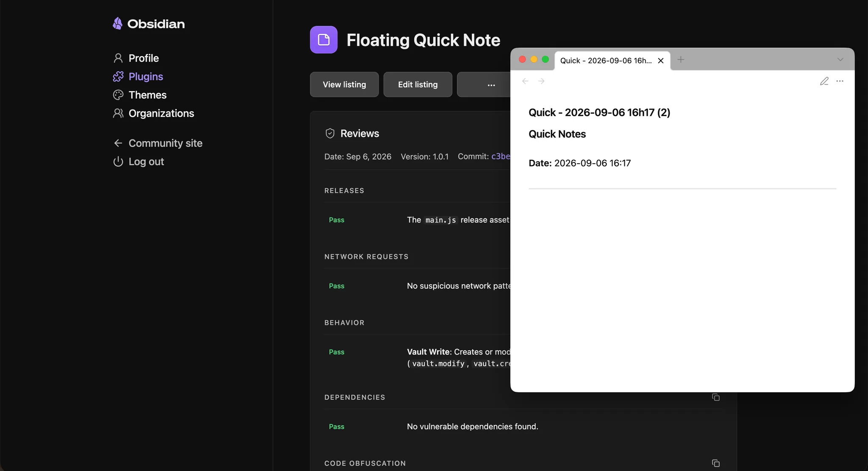Click the Organizations people icon
The image size is (868, 471).
pos(118,113)
